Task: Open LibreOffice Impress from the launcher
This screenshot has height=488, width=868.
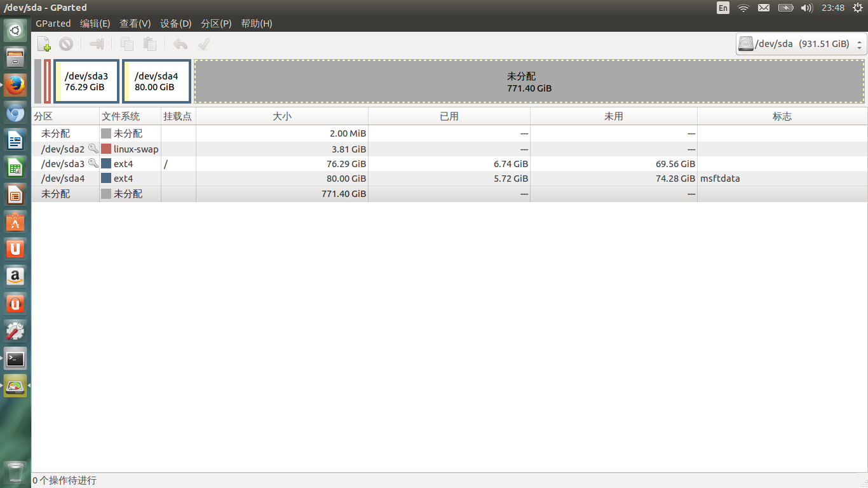Action: tap(15, 194)
